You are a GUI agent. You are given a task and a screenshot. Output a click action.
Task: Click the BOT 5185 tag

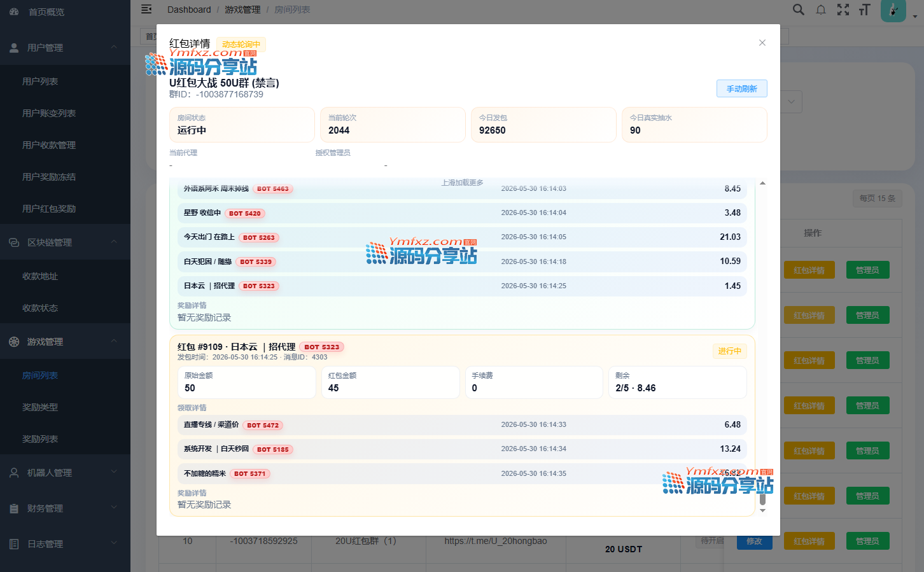click(273, 450)
